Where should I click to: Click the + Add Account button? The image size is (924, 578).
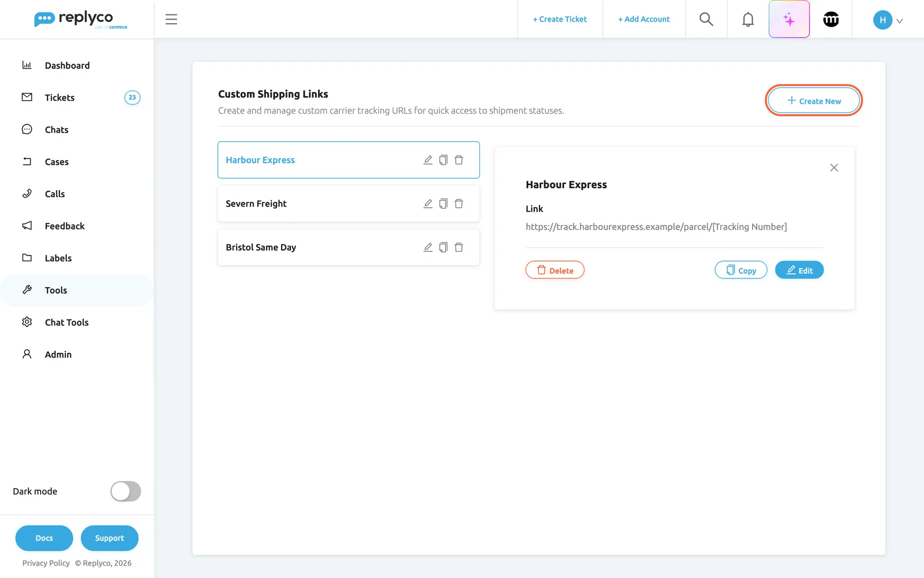644,19
